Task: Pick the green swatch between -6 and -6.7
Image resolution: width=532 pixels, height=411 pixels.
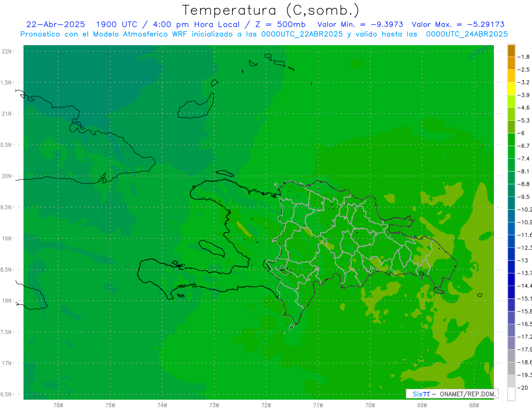Action: [x=511, y=140]
